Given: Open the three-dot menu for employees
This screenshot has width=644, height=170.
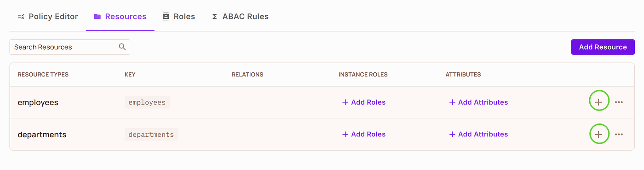Looking at the screenshot, I should [x=619, y=102].
